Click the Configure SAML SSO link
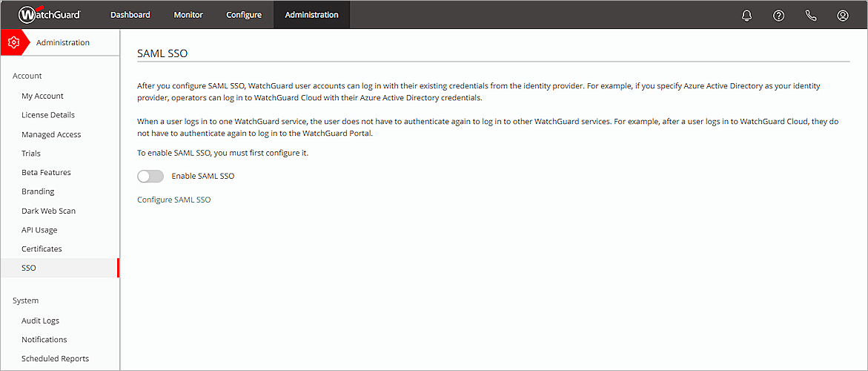Viewport: 868px width, 371px height. pyautogui.click(x=173, y=200)
